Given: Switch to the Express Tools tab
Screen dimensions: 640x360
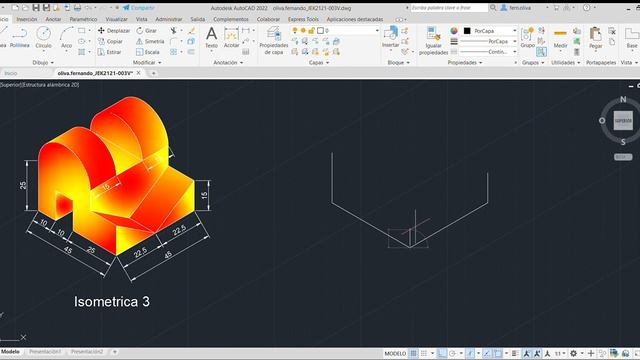Looking at the screenshot, I should [303, 19].
